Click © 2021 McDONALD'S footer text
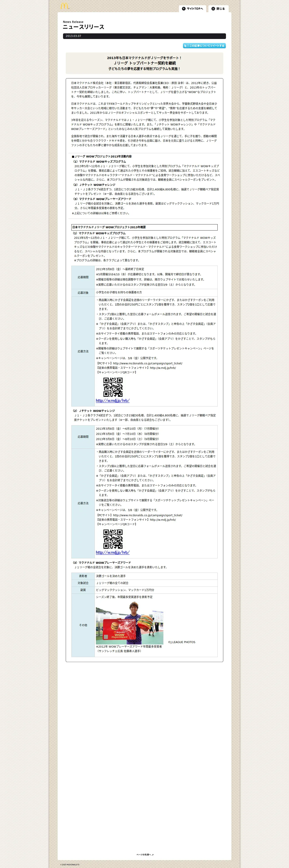289x868 pixels. coord(70,865)
